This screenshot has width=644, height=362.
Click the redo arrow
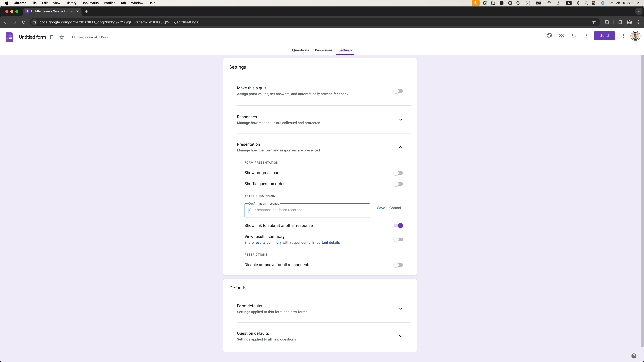click(x=586, y=36)
